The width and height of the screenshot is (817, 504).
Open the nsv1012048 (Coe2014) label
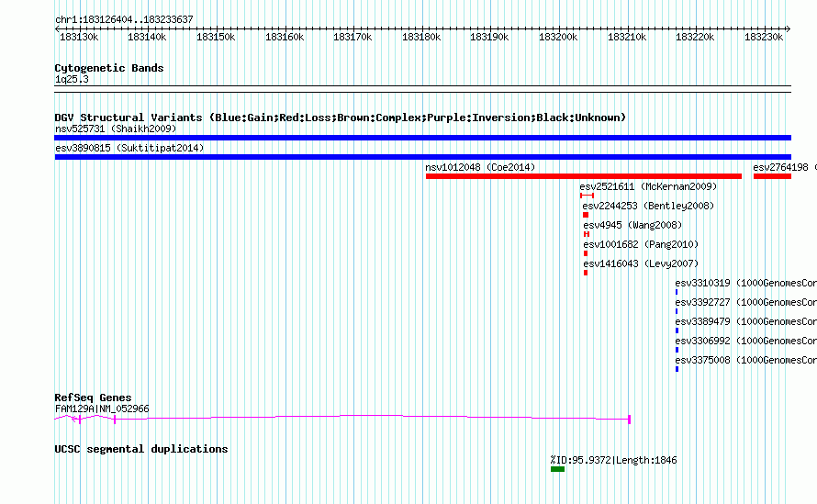[480, 167]
